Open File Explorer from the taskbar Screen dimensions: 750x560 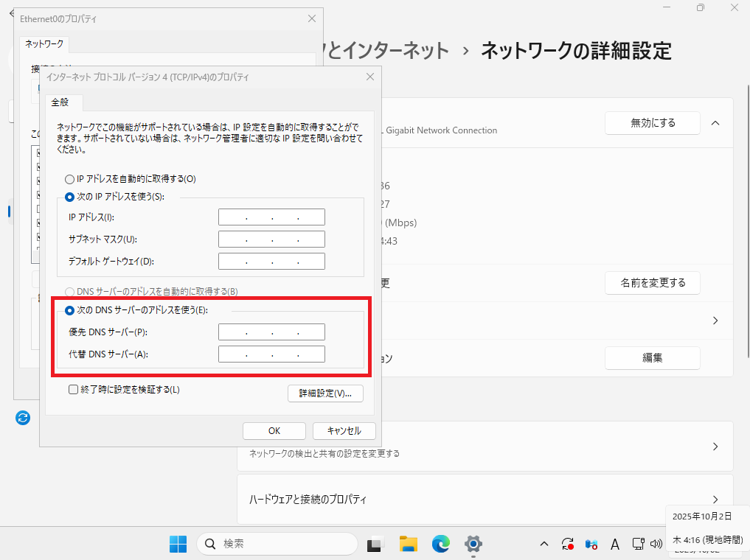[409, 545]
